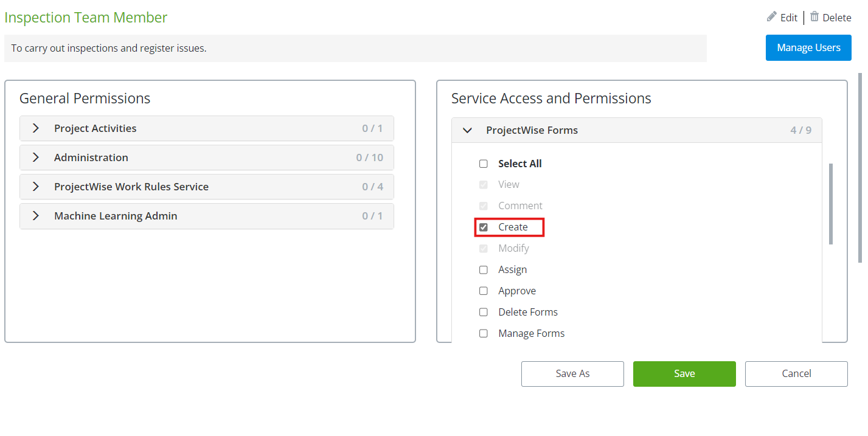The image size is (868, 436).
Task: Cancel the permission changes
Action: pyautogui.click(x=796, y=374)
